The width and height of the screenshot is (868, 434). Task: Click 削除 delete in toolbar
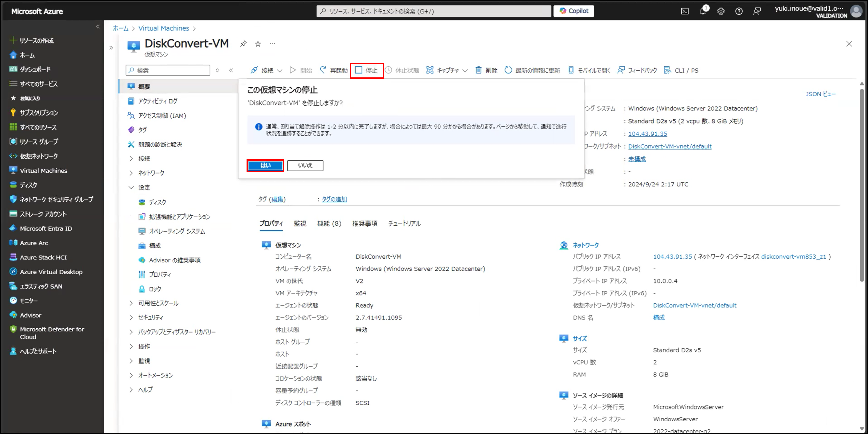[x=486, y=70]
